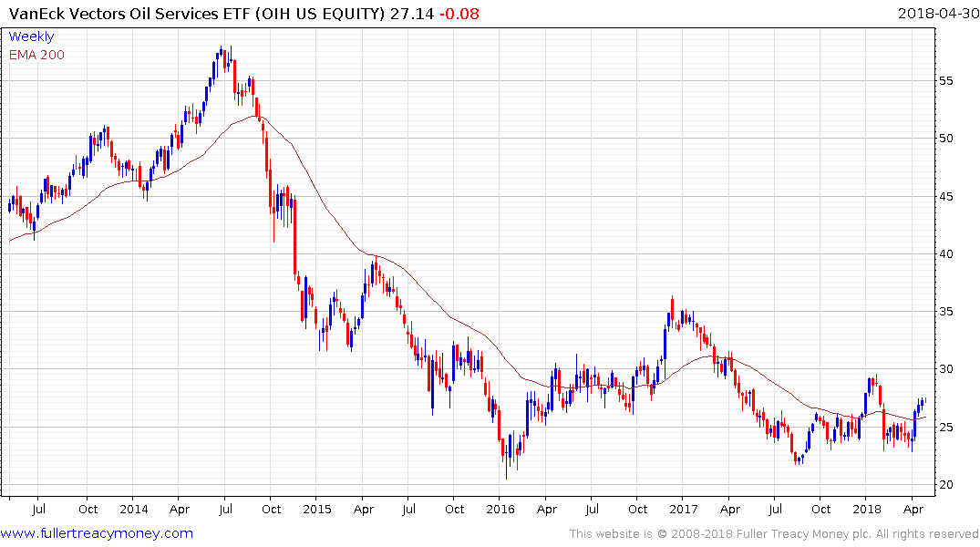Image resolution: width=980 pixels, height=547 pixels.
Task: Click the EMA 200 legend label
Action: coord(36,55)
